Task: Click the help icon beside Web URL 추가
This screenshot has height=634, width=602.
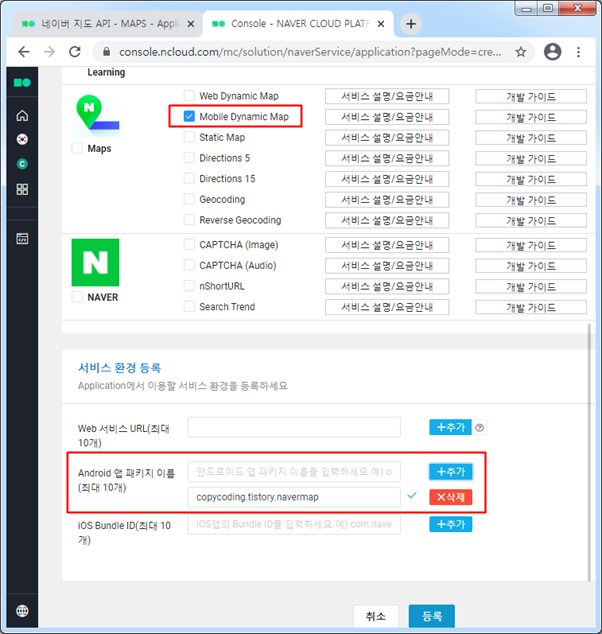Action: [479, 427]
